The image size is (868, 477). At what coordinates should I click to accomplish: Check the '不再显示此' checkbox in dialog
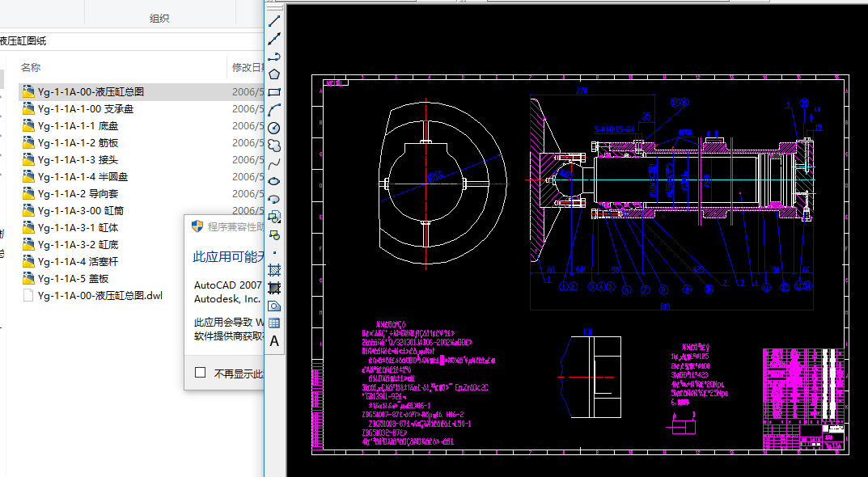point(201,373)
